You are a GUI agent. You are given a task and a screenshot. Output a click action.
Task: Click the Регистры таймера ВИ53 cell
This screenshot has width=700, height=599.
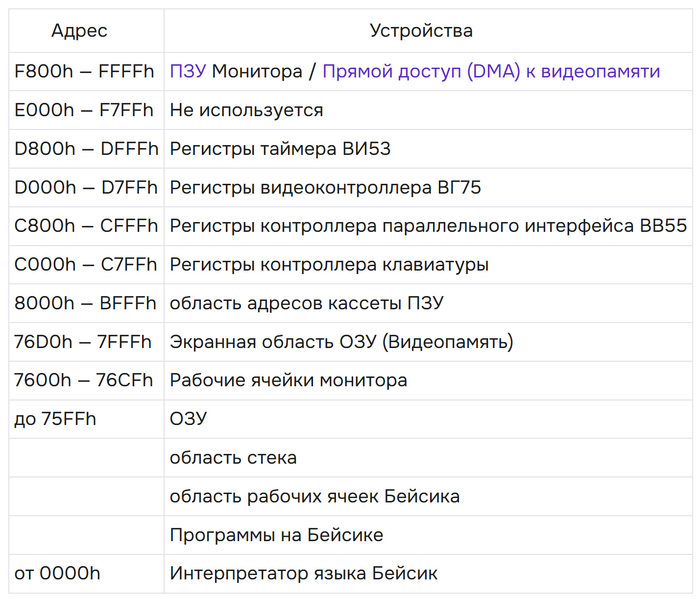(x=280, y=149)
